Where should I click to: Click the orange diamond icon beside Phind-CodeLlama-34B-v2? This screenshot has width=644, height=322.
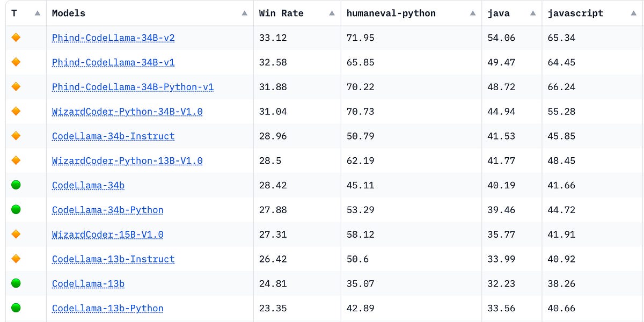coord(16,38)
